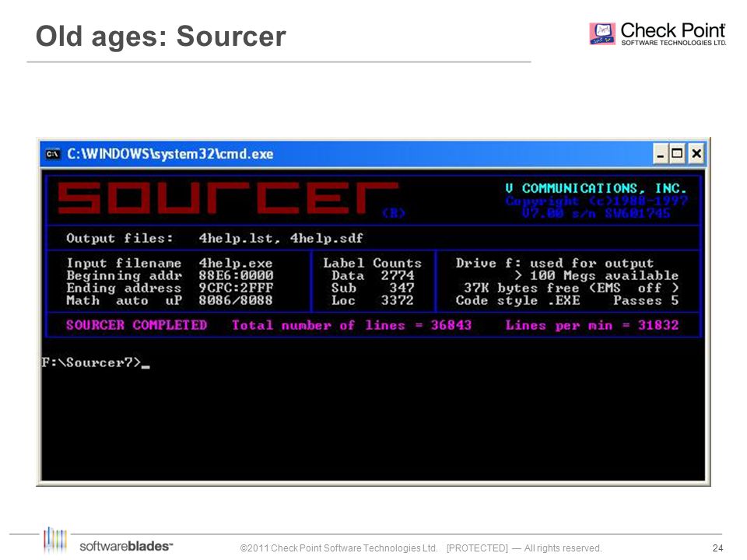Click 'Total number of lines = 36843'
Image resolution: width=747 pixels, height=560 pixels.
pos(352,325)
